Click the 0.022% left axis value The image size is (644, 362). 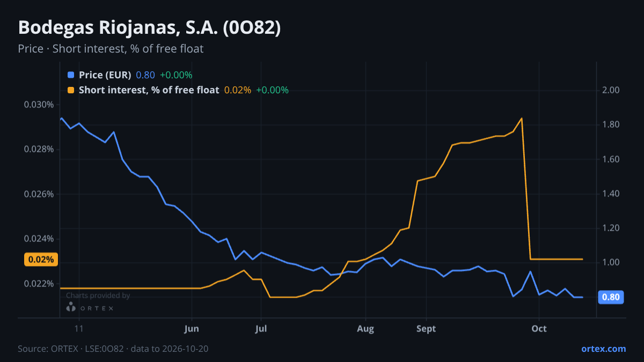(x=39, y=284)
